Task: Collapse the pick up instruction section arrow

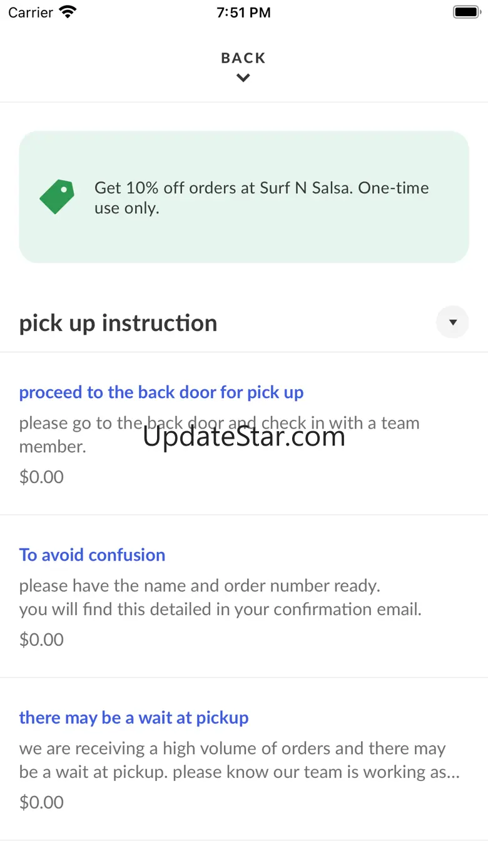Action: (452, 322)
